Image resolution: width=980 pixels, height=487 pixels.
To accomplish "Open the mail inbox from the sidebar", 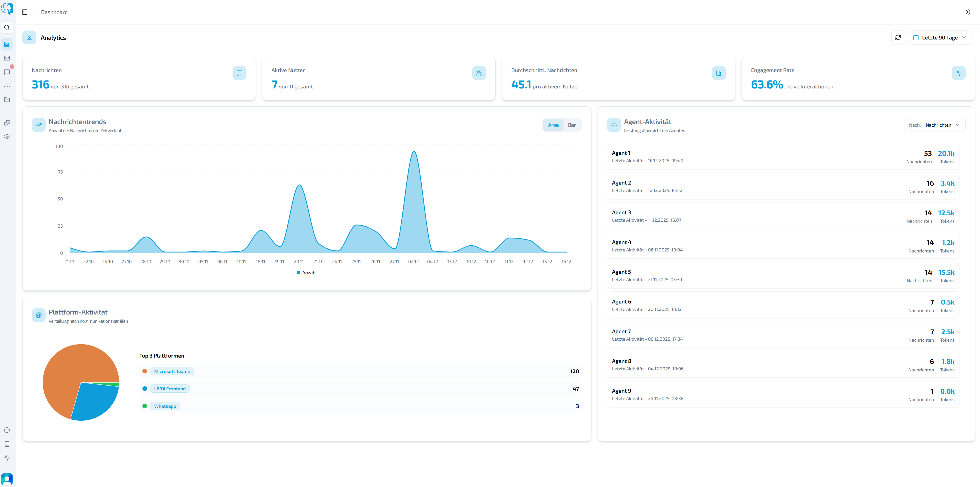I will [7, 58].
